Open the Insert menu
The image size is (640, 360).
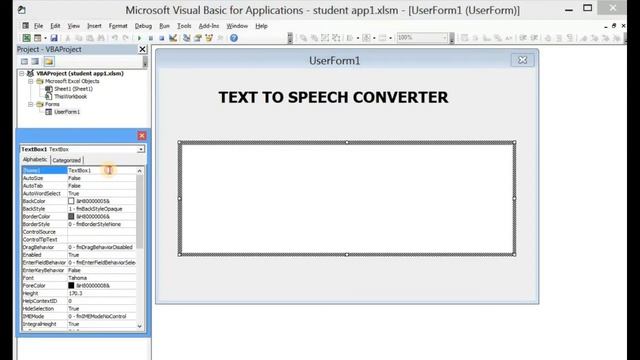(94, 26)
